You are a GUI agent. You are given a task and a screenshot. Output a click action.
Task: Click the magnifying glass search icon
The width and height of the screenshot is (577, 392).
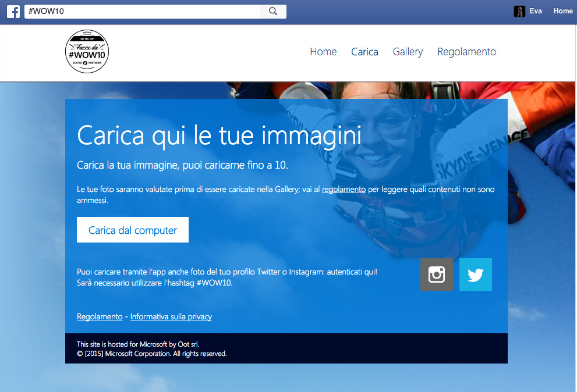273,12
